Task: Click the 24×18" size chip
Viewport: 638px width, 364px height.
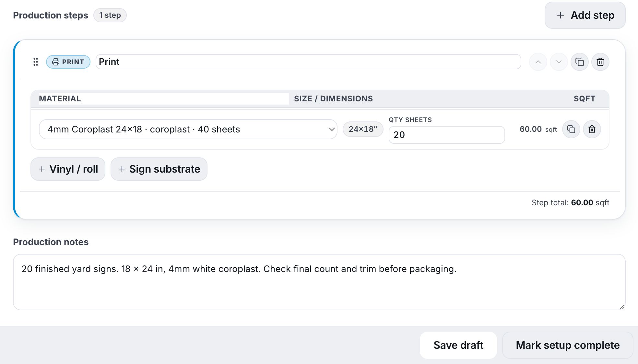Action: [363, 129]
